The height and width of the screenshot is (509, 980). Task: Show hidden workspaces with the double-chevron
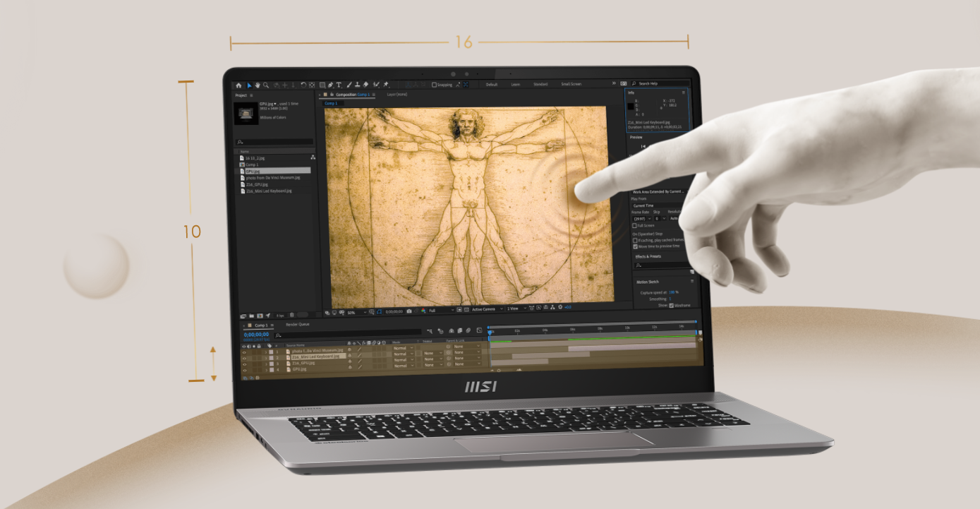[x=614, y=83]
